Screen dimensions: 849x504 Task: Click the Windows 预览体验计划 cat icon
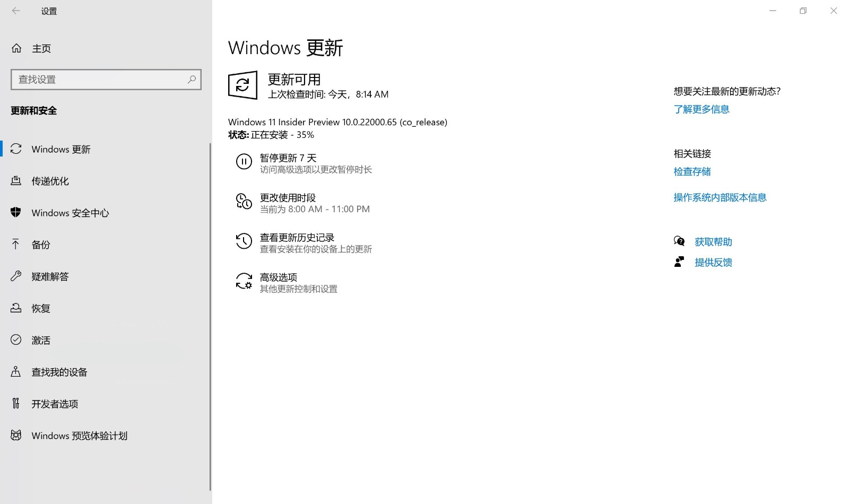tap(16, 436)
